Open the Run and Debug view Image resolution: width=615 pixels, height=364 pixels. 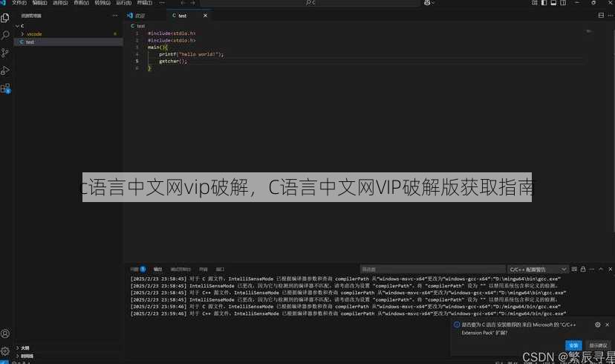[x=5, y=71]
